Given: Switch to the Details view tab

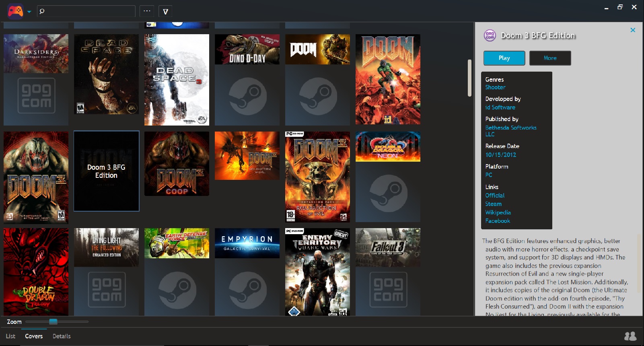Looking at the screenshot, I should (62, 336).
